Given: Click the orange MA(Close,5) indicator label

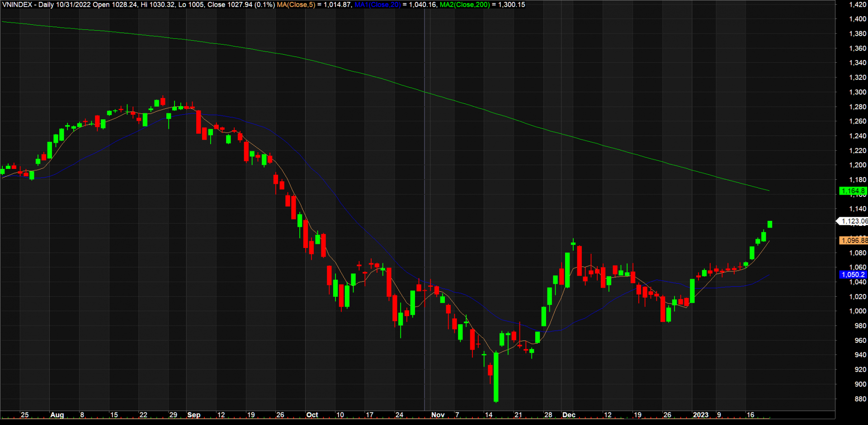Looking at the screenshot, I should (296, 5).
